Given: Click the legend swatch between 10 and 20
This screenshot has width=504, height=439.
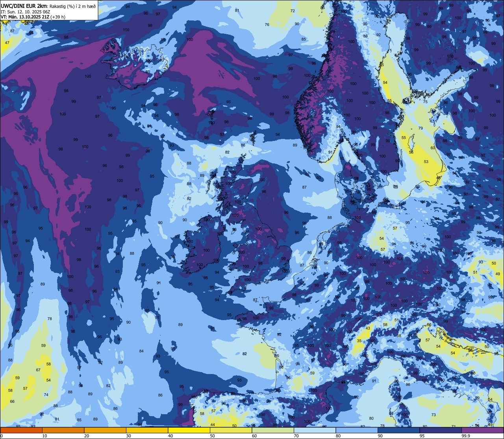Looking at the screenshot, I should (63, 430).
